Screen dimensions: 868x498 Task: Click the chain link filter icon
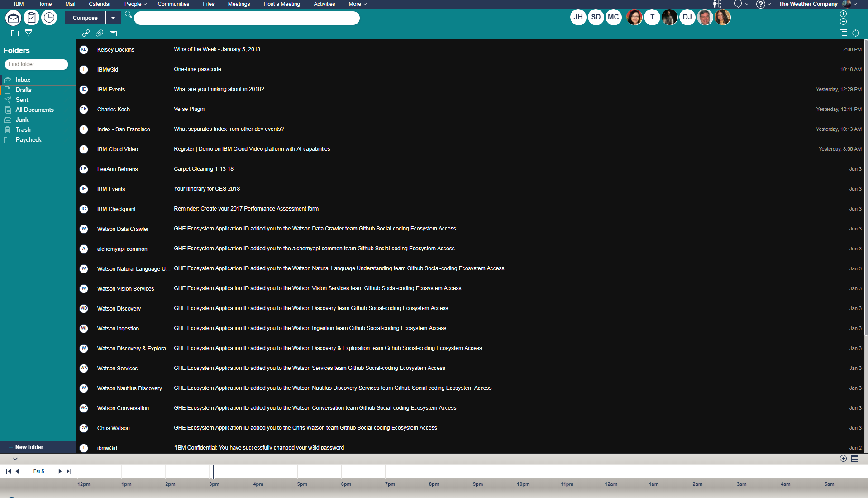point(86,33)
